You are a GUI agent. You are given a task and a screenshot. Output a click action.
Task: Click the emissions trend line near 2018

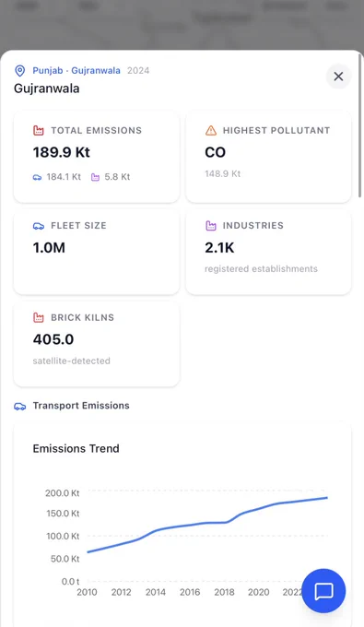pyautogui.click(x=224, y=522)
